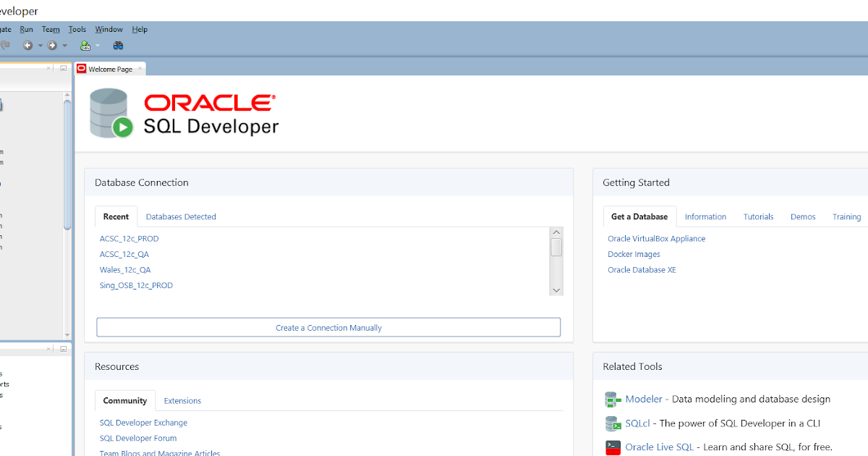Click the binoculars Find DB Object icon
Image resolution: width=868 pixels, height=456 pixels.
[118, 46]
